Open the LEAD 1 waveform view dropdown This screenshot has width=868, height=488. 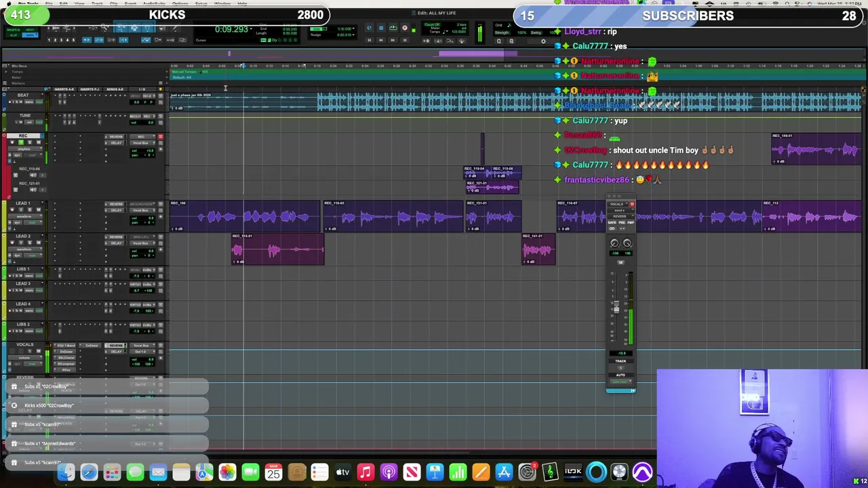pos(25,216)
